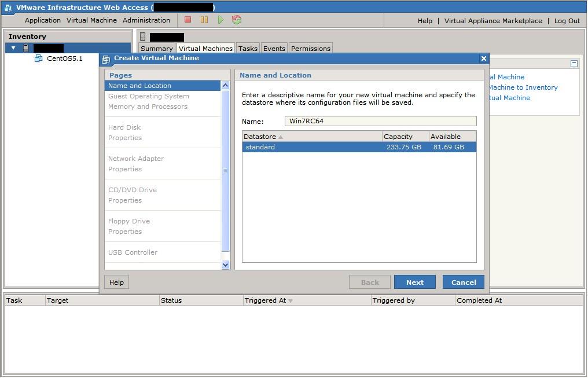This screenshot has width=588, height=378.
Task: Open the Administration menu
Action: tap(146, 20)
